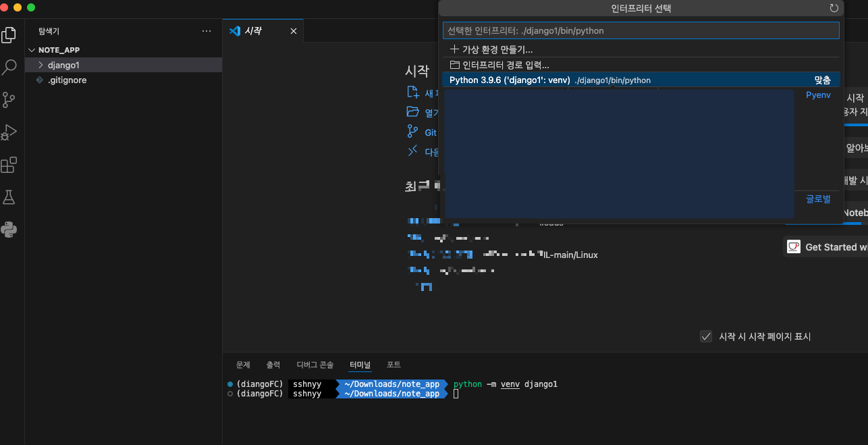The image size is (868, 445).
Task: Choose Python 3.9.6 django1 venv interpreter
Action: 641,80
